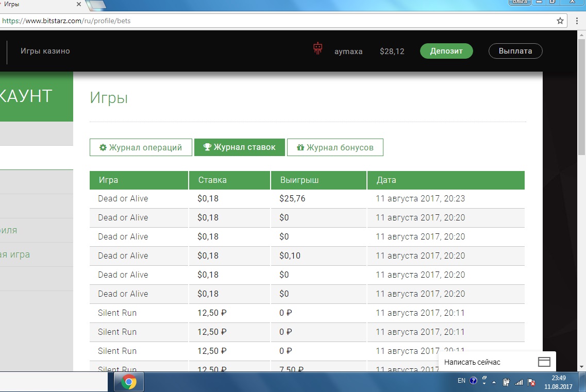Click the address bar URL

pyautogui.click(x=66, y=21)
